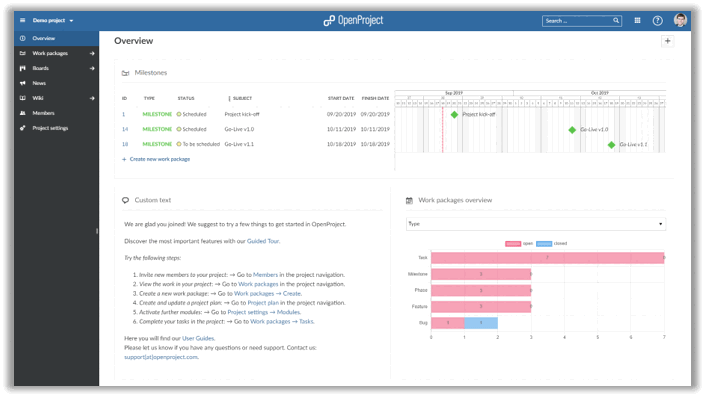Click the Task bar in the chart
The width and height of the screenshot is (705, 397).
click(547, 258)
